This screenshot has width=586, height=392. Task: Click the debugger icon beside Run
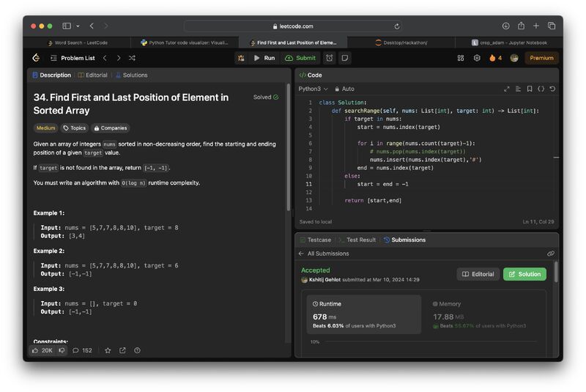click(x=241, y=58)
